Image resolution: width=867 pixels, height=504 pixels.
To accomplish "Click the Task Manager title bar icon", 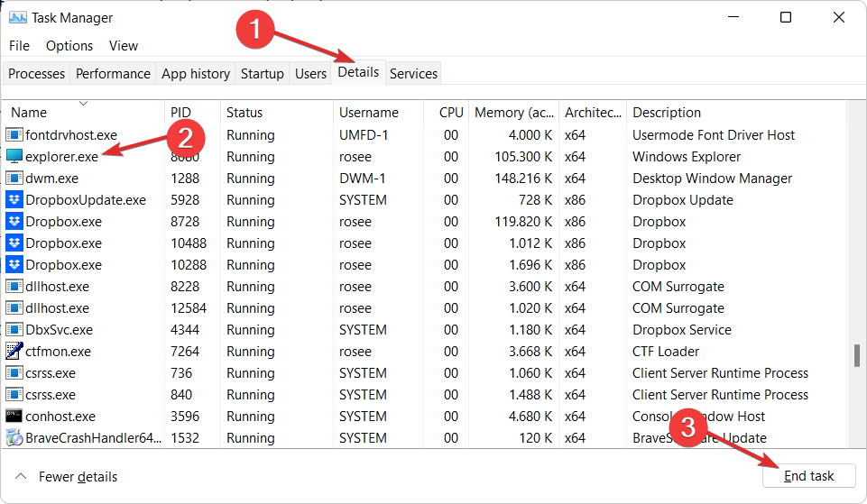I will (17, 17).
